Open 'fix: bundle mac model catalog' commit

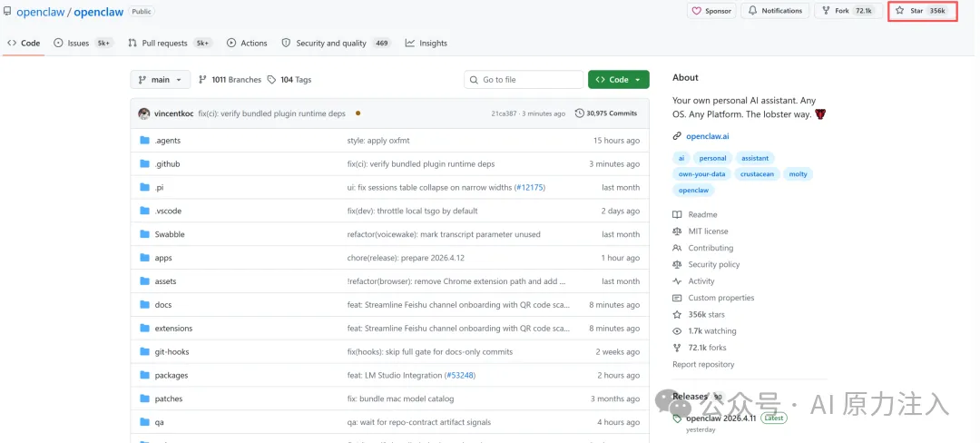click(x=401, y=399)
